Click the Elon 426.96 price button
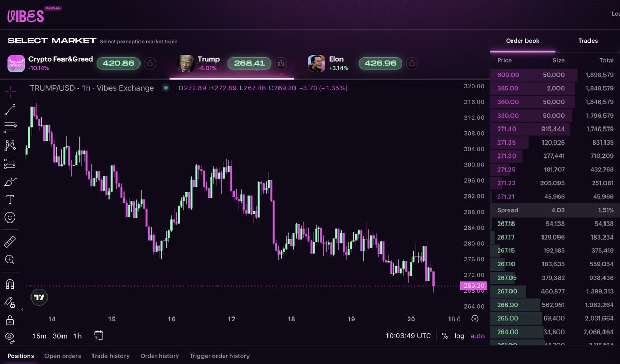Viewport: 620px width, 364px height. 381,64
